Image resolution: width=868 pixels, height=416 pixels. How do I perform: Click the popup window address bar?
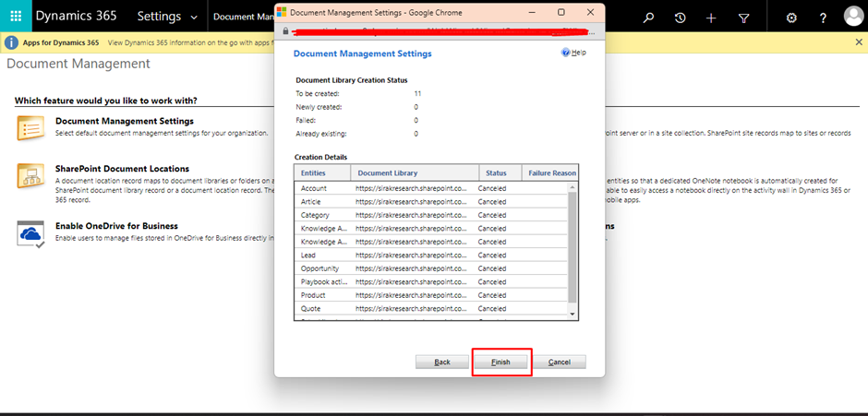click(x=440, y=31)
